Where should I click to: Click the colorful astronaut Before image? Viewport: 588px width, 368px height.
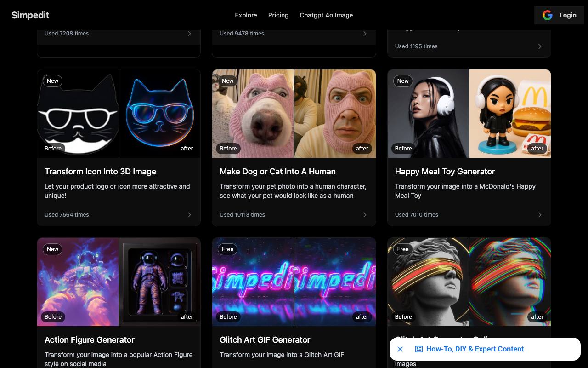click(78, 282)
